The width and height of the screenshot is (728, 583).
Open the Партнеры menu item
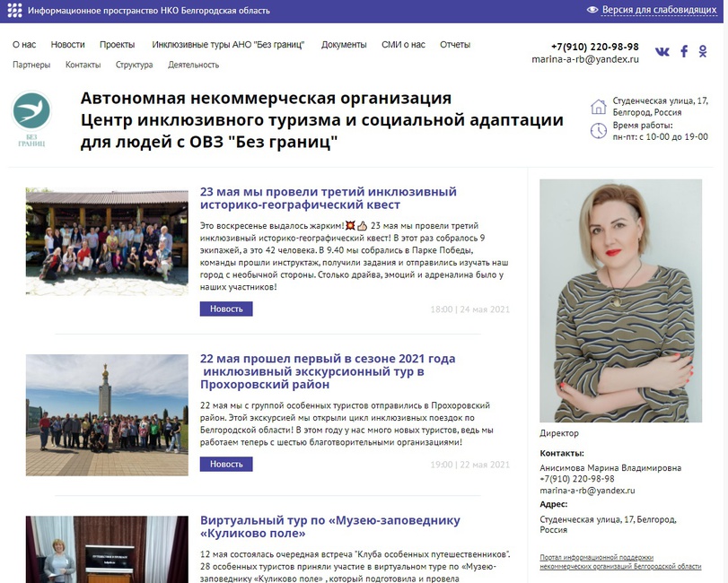(31, 65)
